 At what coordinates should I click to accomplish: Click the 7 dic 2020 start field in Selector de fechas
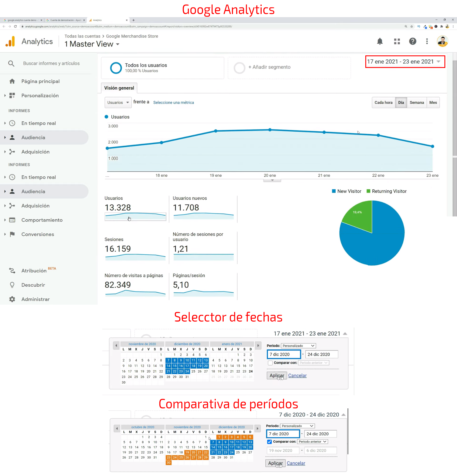(284, 354)
